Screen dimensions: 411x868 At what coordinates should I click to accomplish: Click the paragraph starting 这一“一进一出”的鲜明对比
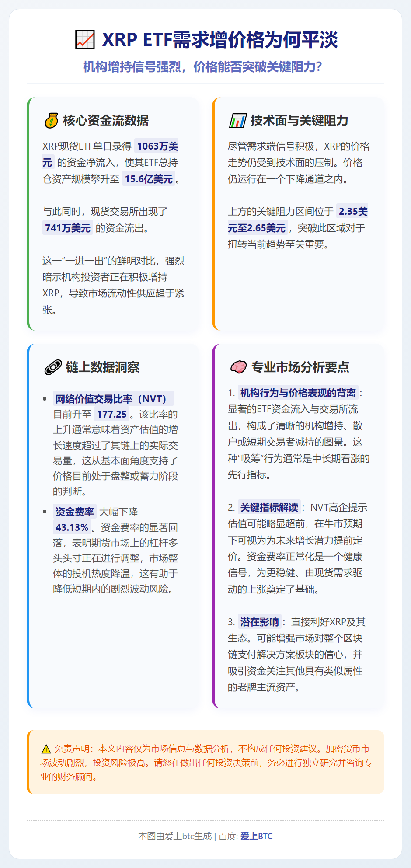pos(114,285)
